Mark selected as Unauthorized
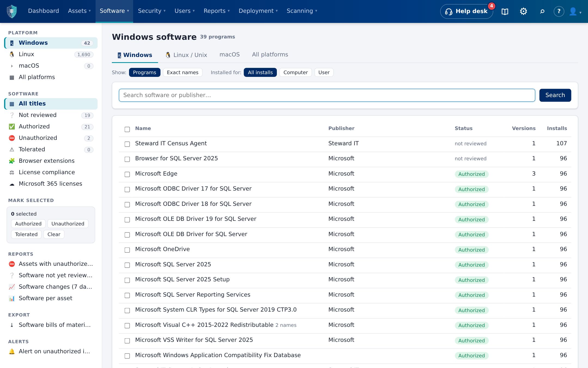588x368 pixels. 68,224
